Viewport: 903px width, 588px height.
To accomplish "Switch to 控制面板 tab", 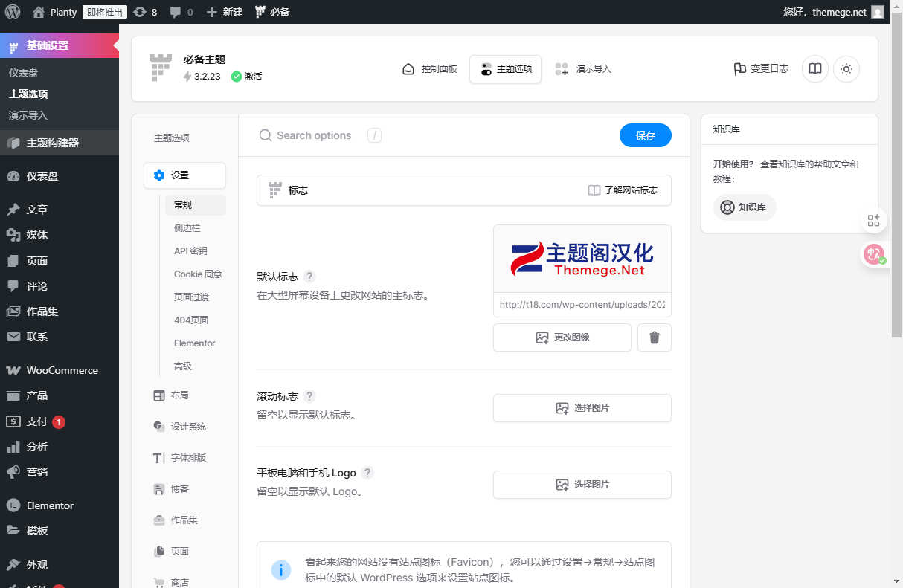I will (x=429, y=69).
